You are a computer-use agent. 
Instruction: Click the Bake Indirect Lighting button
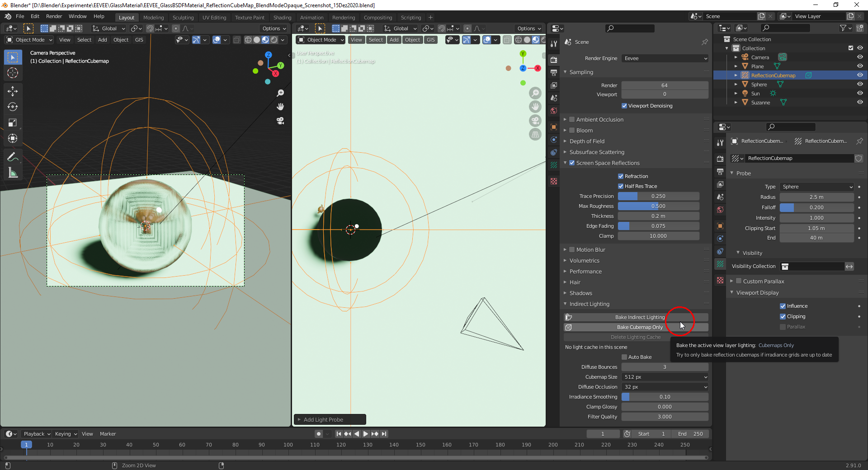[639, 317]
